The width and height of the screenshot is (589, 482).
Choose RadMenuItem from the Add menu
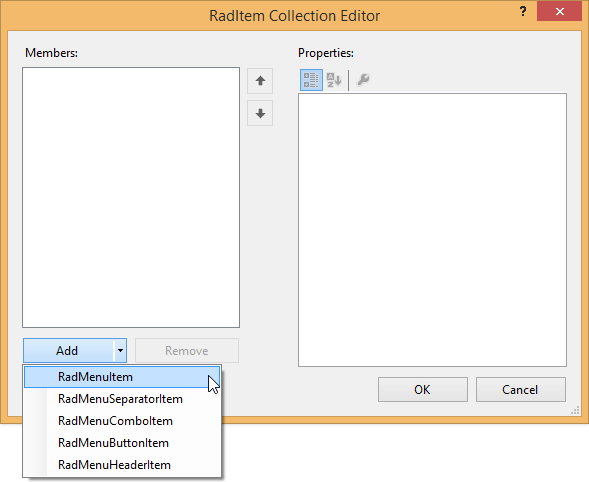(122, 377)
